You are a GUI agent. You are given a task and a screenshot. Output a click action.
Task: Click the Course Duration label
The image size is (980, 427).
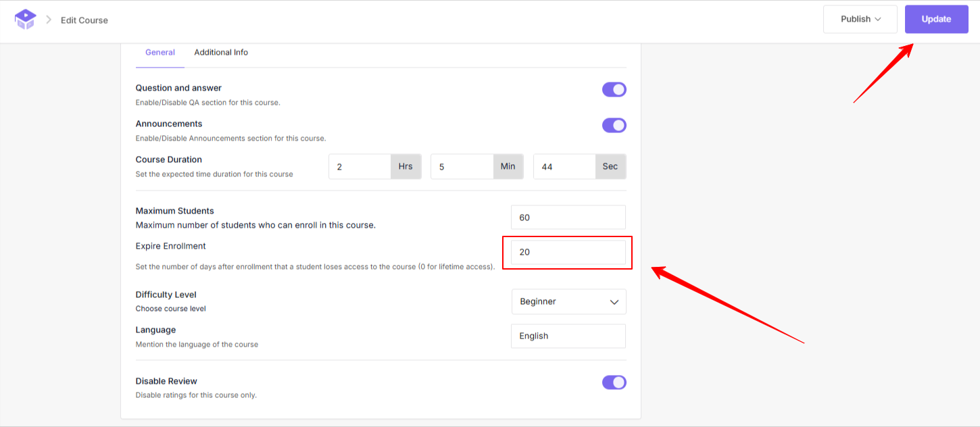click(169, 159)
